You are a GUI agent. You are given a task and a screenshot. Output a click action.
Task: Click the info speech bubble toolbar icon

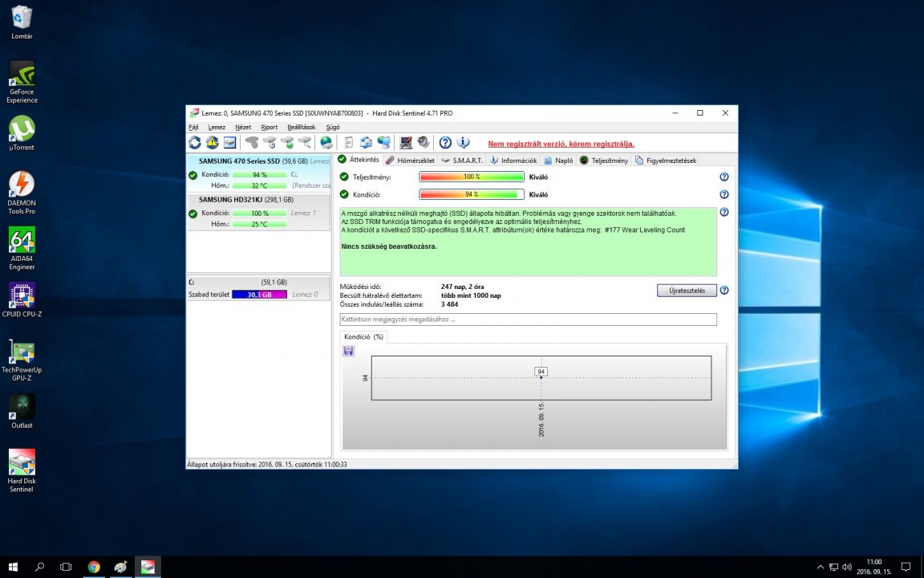[x=463, y=142]
